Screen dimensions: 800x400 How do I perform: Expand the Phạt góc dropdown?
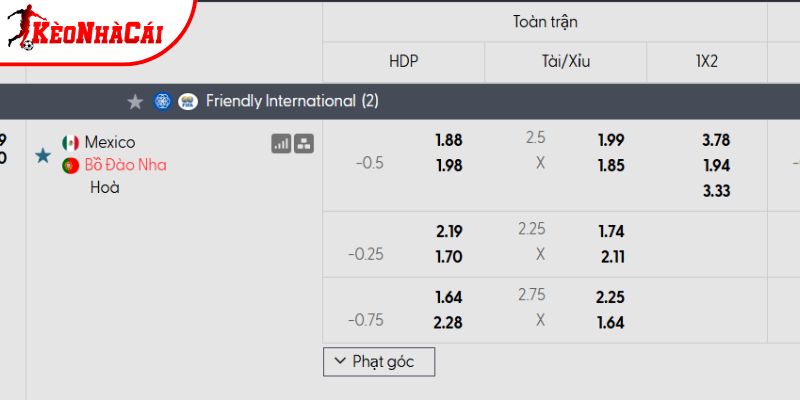[378, 362]
